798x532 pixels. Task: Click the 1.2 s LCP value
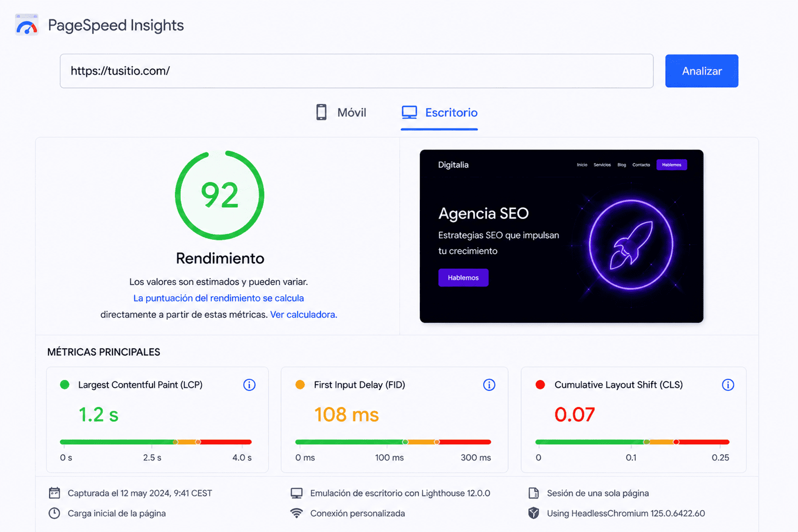coord(99,414)
